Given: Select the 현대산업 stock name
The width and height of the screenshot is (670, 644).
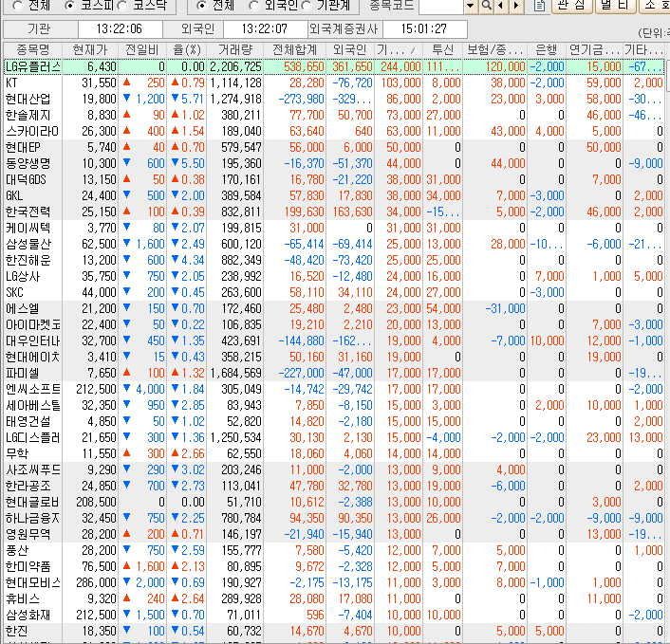Looking at the screenshot, I should pyautogui.click(x=28, y=99).
